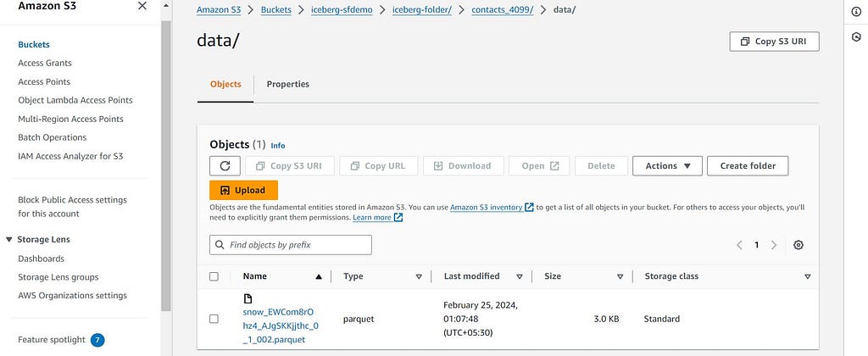This screenshot has height=356, width=868.
Task: Open Block Public Access settings
Action: tap(73, 207)
